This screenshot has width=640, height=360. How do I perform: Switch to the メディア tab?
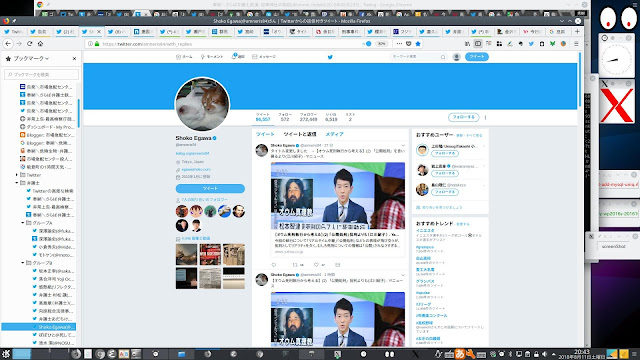[334, 134]
